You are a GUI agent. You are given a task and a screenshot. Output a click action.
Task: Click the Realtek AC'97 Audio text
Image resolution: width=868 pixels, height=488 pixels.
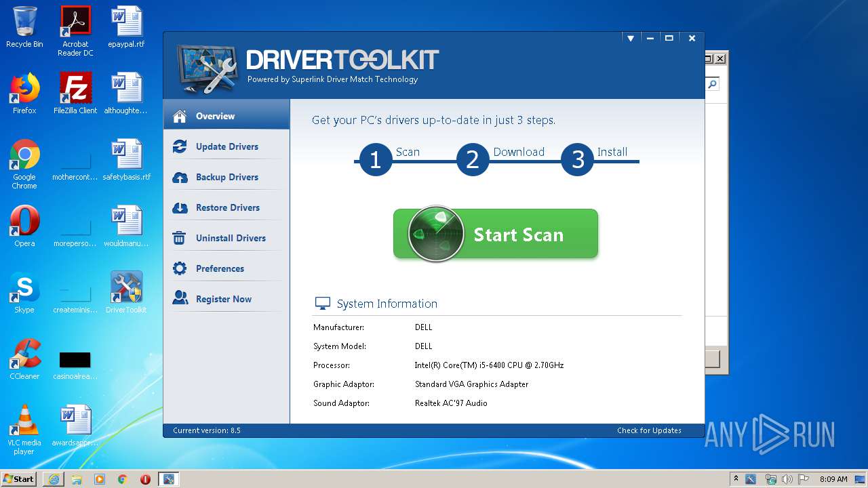451,403
